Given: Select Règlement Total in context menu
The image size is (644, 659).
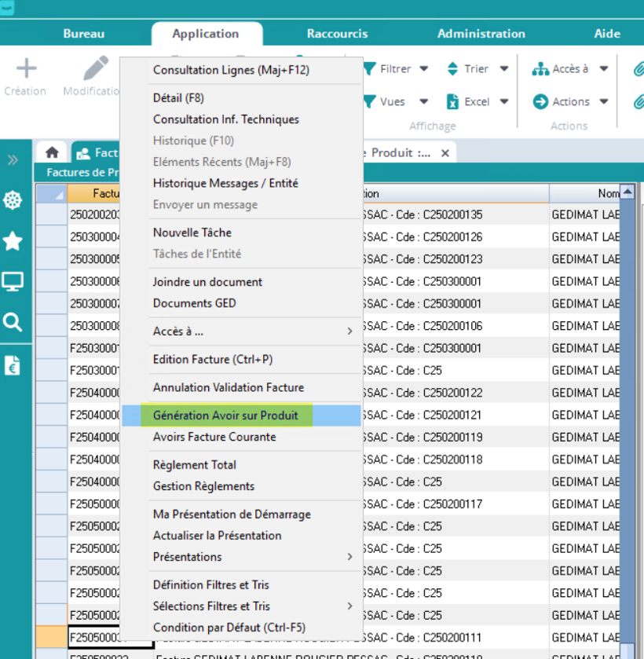Looking at the screenshot, I should click(x=194, y=465).
